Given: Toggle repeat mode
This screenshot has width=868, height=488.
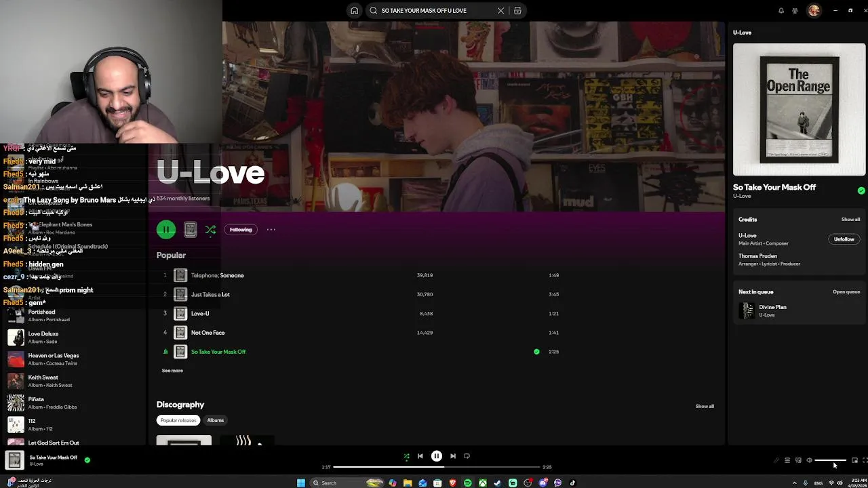Looking at the screenshot, I should pos(467,456).
